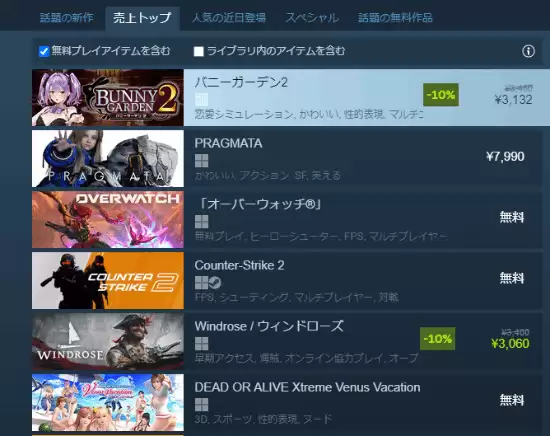This screenshot has width=550, height=436.
Task: Click the Windows icon under DEAD OR ALIVE Xtreme
Action: tap(201, 404)
